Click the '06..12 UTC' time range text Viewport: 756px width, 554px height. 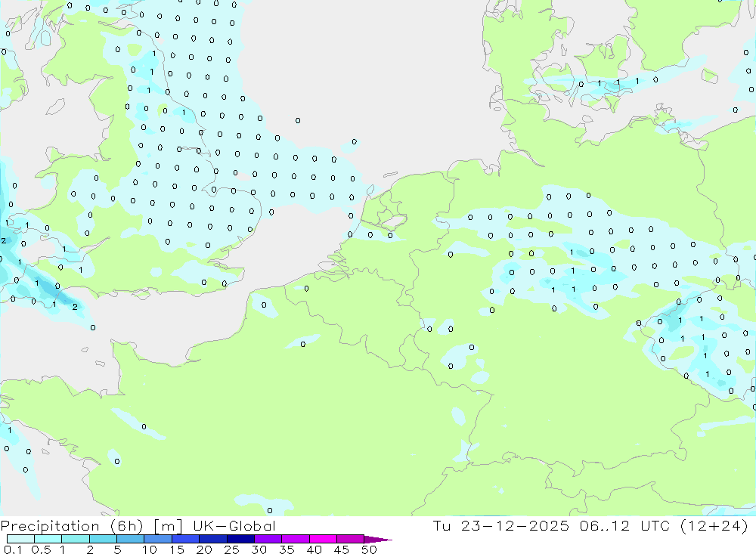point(625,525)
